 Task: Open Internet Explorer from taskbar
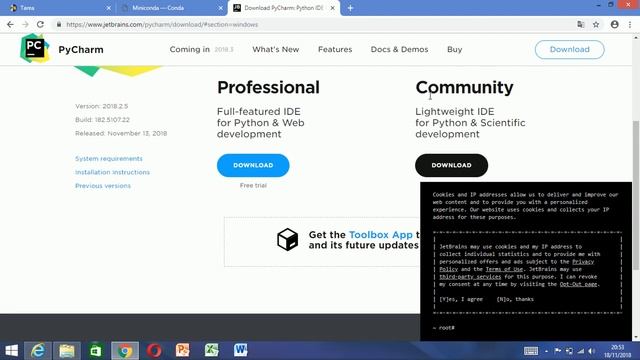[x=38, y=351]
